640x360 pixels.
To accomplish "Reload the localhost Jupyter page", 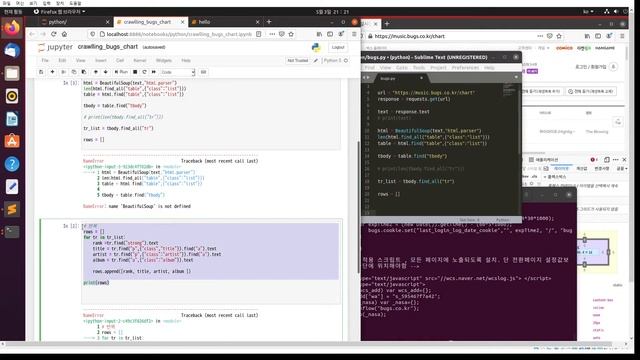I will point(54,34).
